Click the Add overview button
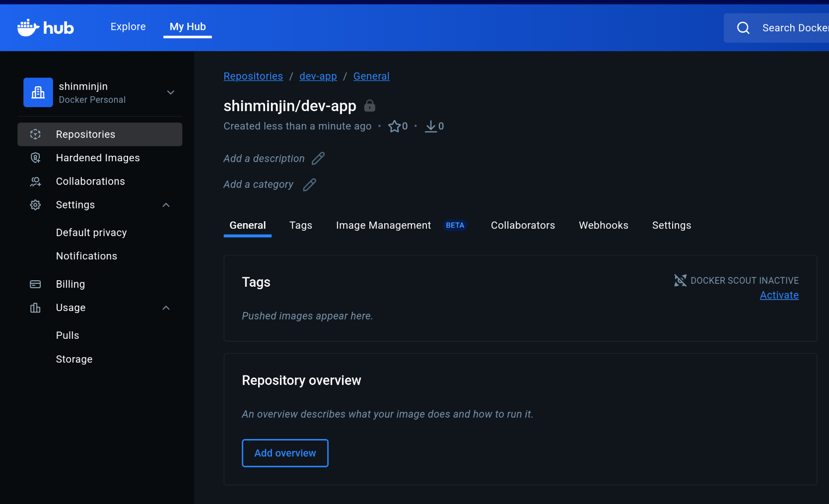 point(285,453)
